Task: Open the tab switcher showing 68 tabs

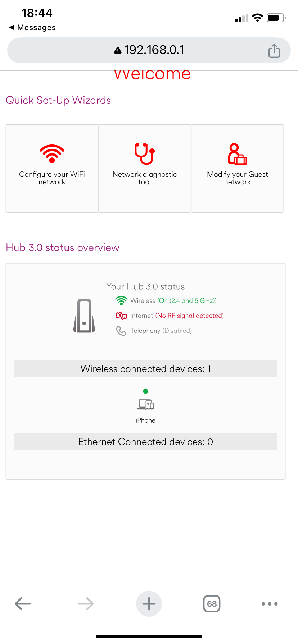Action: [211, 603]
